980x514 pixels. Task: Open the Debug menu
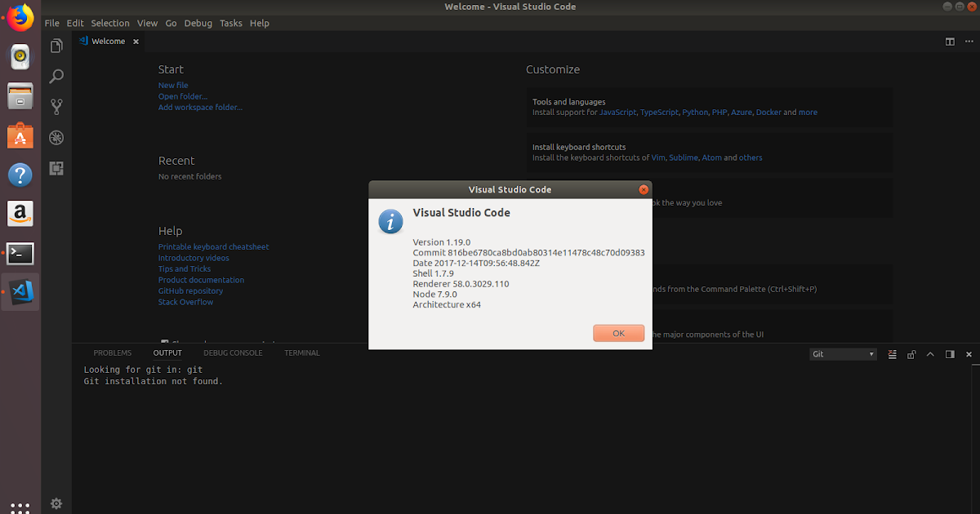198,23
